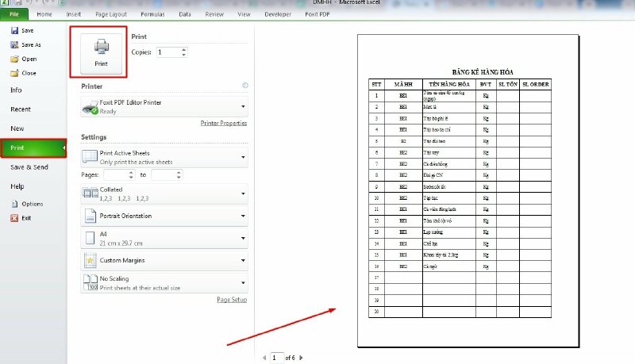
Task: Switch to the Page Layout tab
Action: [x=111, y=14]
